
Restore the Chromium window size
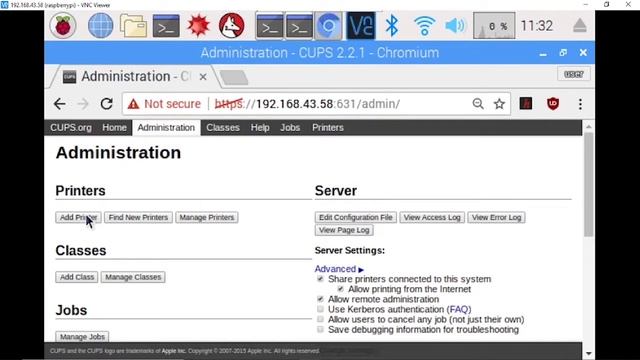(x=563, y=53)
